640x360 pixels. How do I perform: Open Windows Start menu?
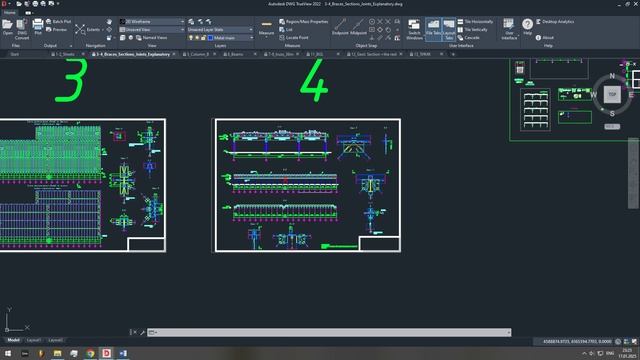pos(8,353)
